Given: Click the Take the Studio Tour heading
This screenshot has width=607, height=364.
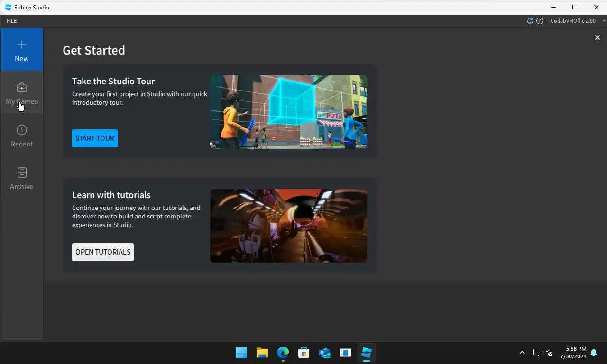Looking at the screenshot, I should tap(113, 81).
